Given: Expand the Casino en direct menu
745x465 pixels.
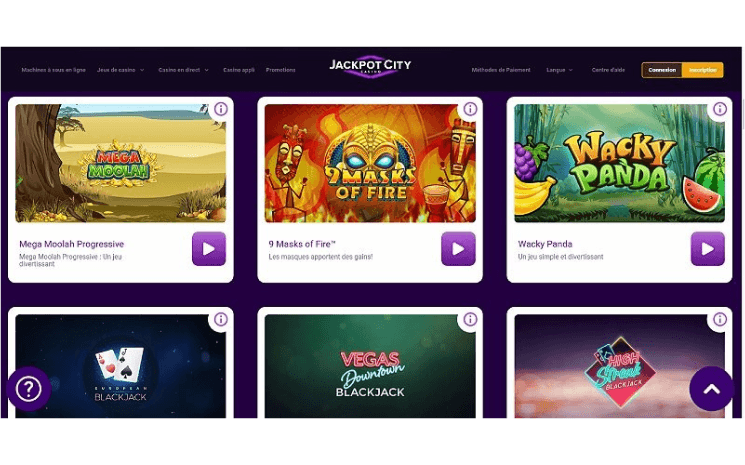Looking at the screenshot, I should point(183,70).
